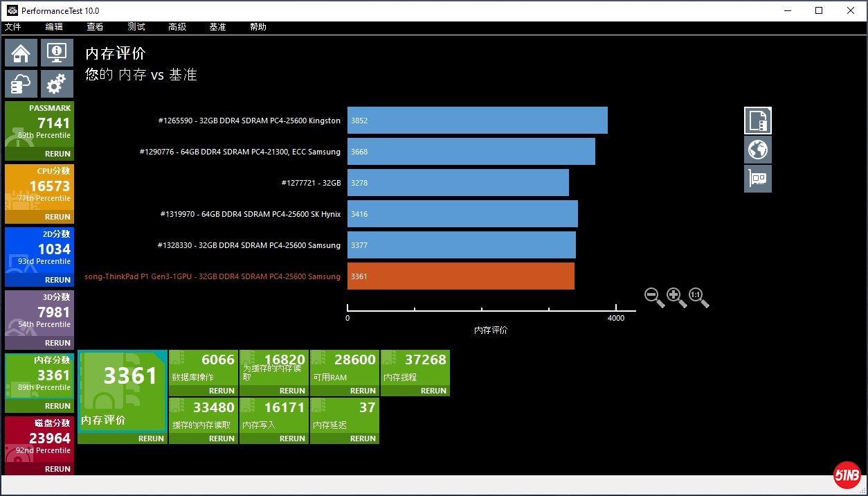This screenshot has width=868, height=496.
Task: Rerun the 2D分数 test
Action: [x=57, y=280]
